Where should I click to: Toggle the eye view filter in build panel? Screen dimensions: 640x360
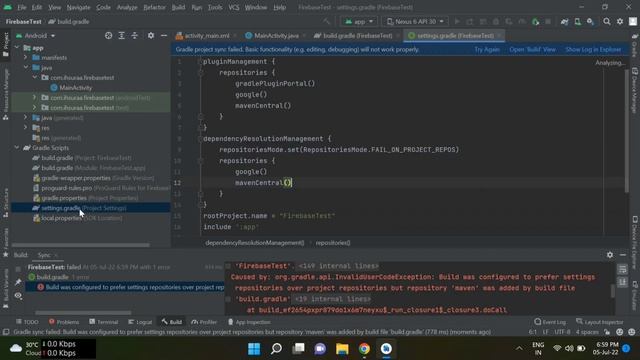(18, 296)
